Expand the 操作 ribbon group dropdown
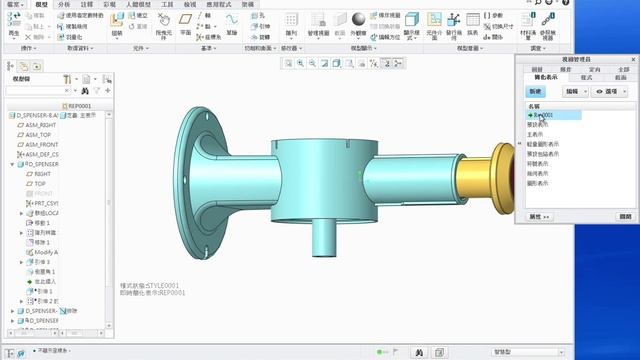This screenshot has height=360, width=640. (29, 48)
